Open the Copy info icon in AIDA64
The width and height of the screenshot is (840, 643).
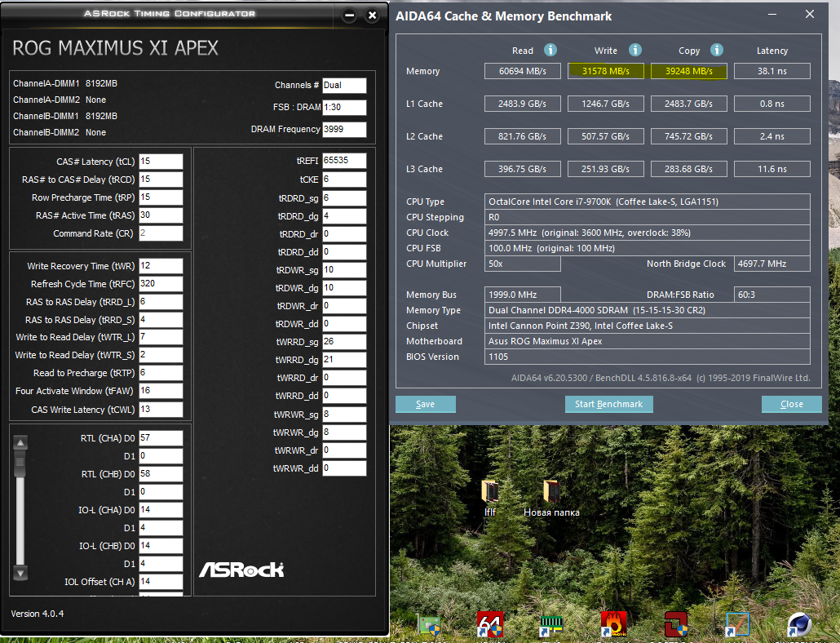coord(717,50)
